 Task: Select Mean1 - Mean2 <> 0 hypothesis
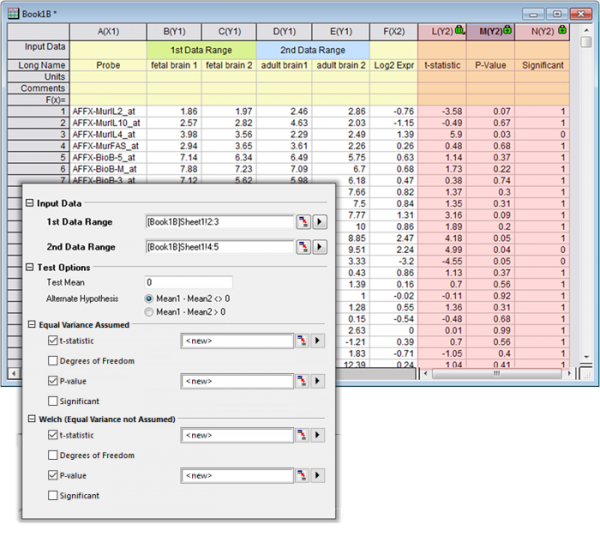coord(149,298)
